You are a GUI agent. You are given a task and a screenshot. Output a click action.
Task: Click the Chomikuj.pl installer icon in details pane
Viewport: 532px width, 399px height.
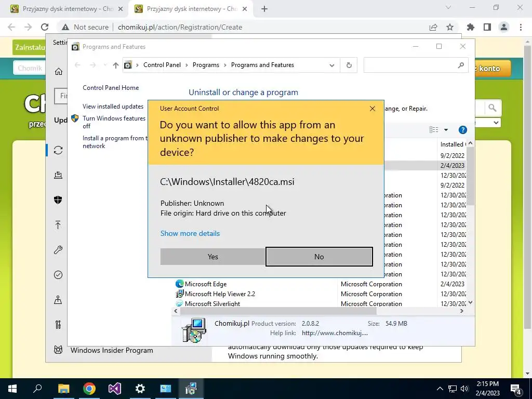click(194, 330)
